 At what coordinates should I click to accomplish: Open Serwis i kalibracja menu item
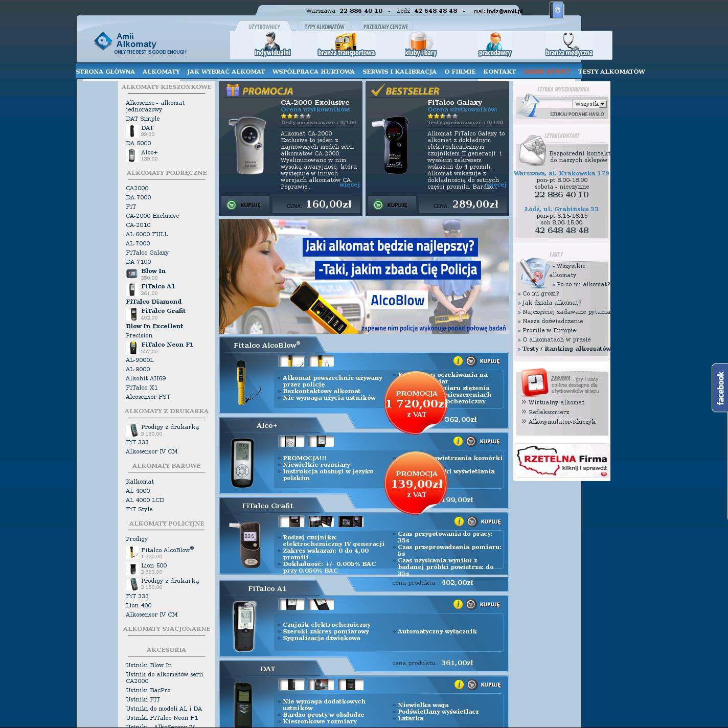tap(399, 72)
